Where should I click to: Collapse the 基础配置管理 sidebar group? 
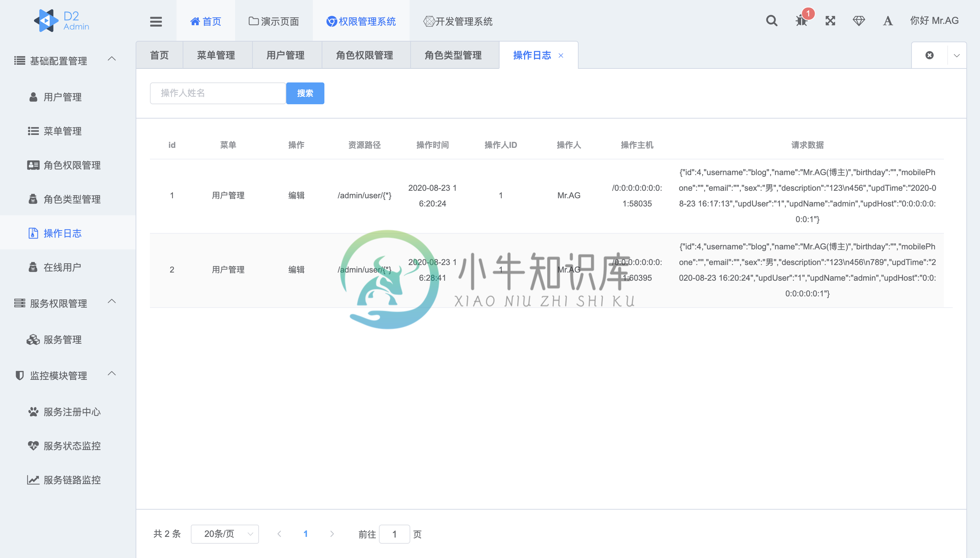point(112,59)
